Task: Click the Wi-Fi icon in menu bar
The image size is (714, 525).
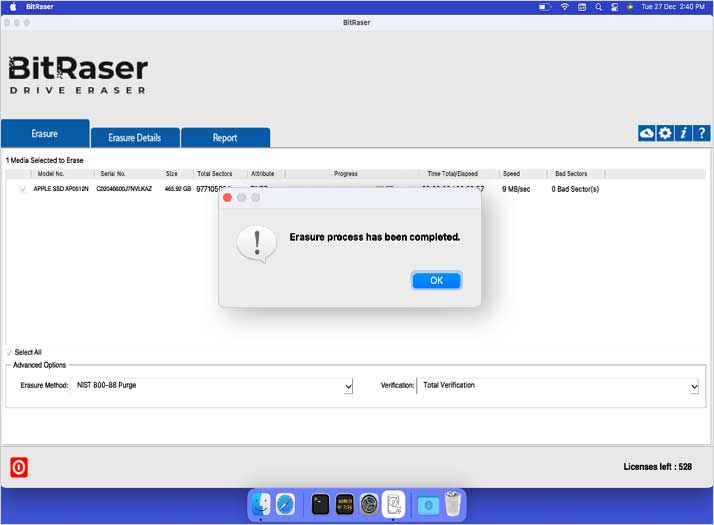Action: point(565,6)
